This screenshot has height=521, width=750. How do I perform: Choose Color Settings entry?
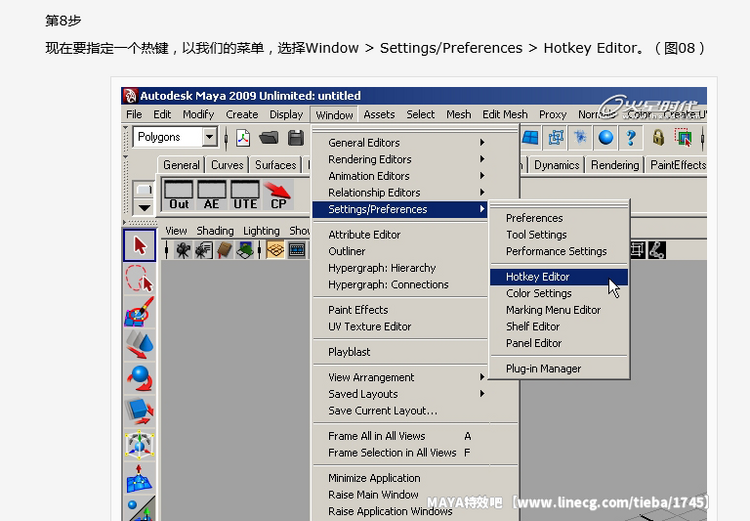click(559, 293)
